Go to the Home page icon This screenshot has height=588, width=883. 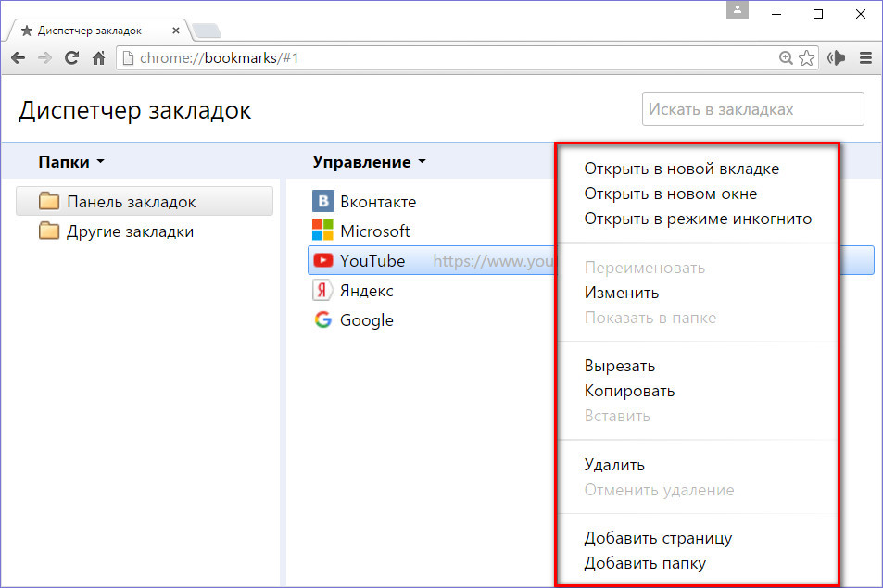tap(98, 58)
